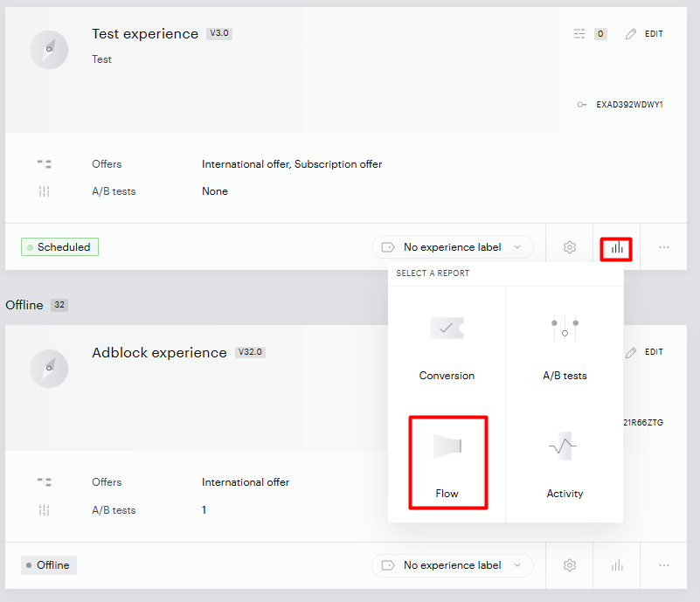
Task: Click the Adblock experience title
Action: [x=159, y=352]
